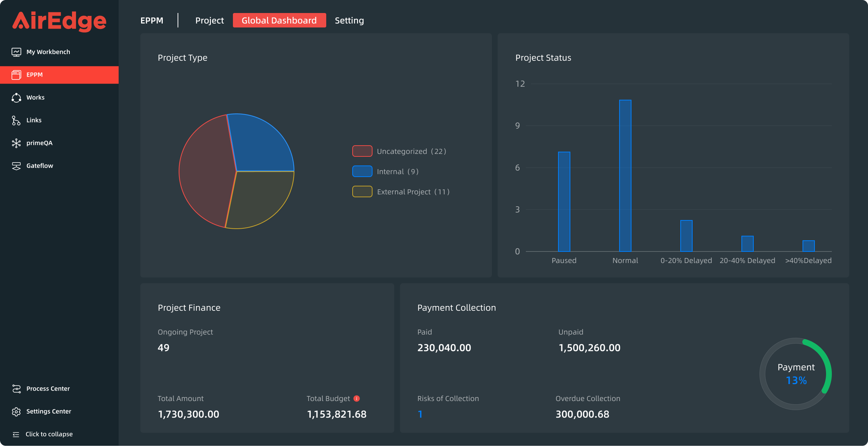
Task: Click the Project Status panel title
Action: 543,58
